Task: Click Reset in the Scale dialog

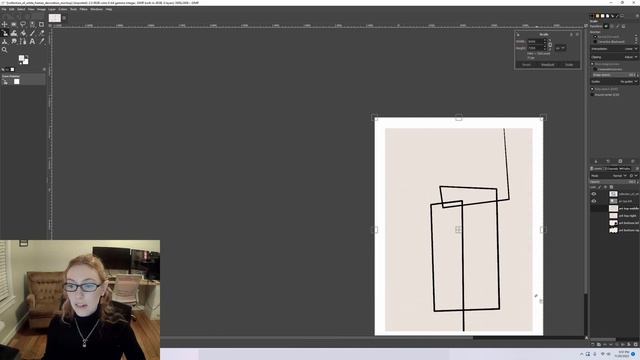Action: (x=527, y=64)
